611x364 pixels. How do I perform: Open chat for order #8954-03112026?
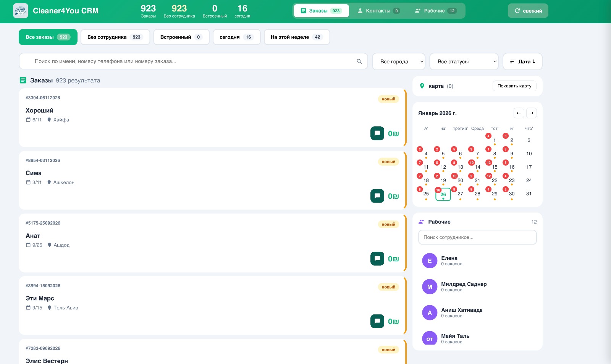[377, 196]
